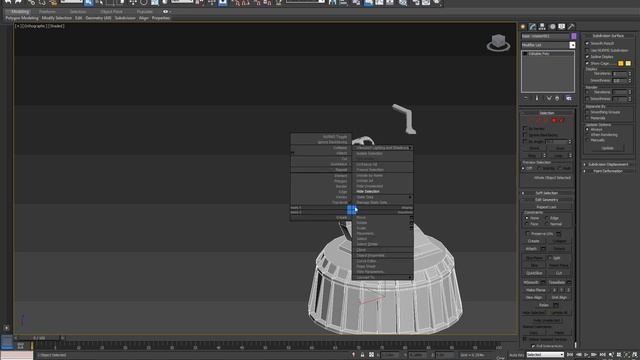Toggle Show Cage checkbox
640x360 pixels.
tap(587, 63)
